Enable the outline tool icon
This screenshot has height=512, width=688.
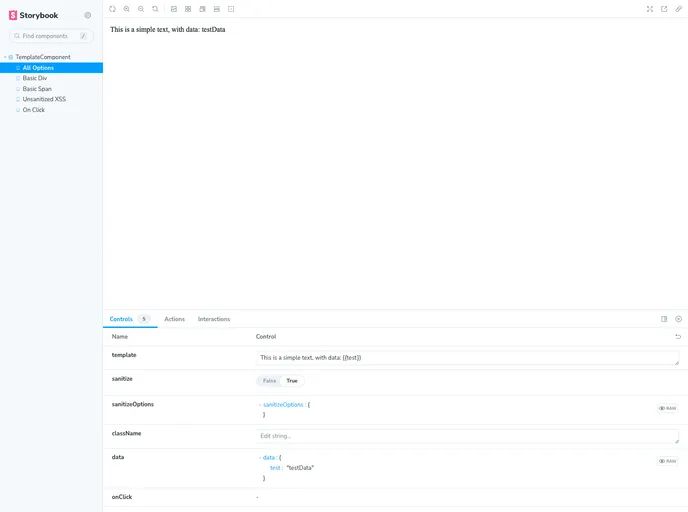coord(231,9)
